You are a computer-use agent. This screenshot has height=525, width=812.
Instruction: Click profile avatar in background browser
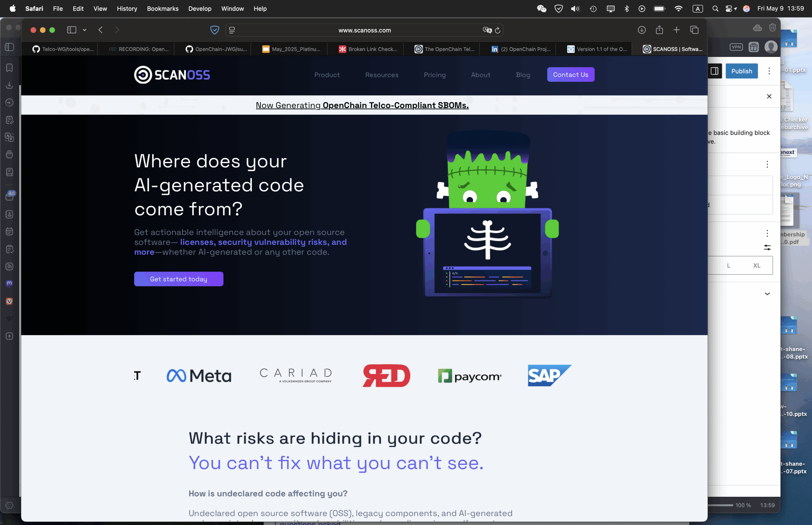pos(771,47)
